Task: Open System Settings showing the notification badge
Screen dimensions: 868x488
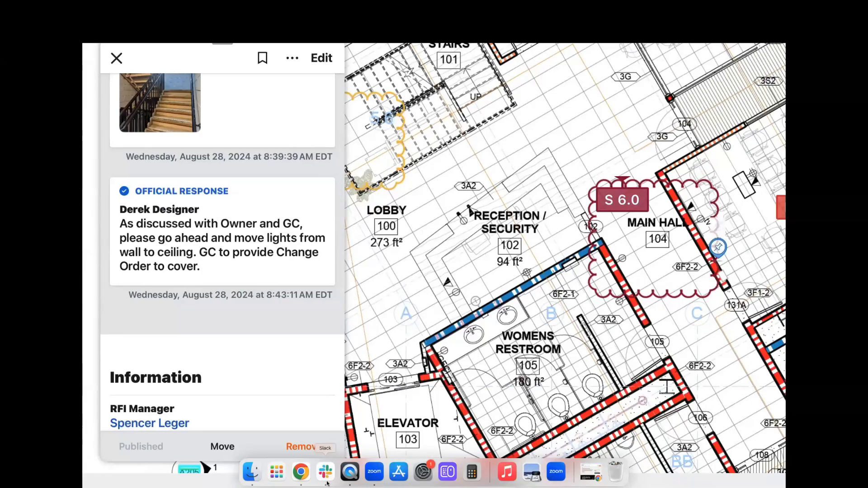Action: tap(423, 471)
